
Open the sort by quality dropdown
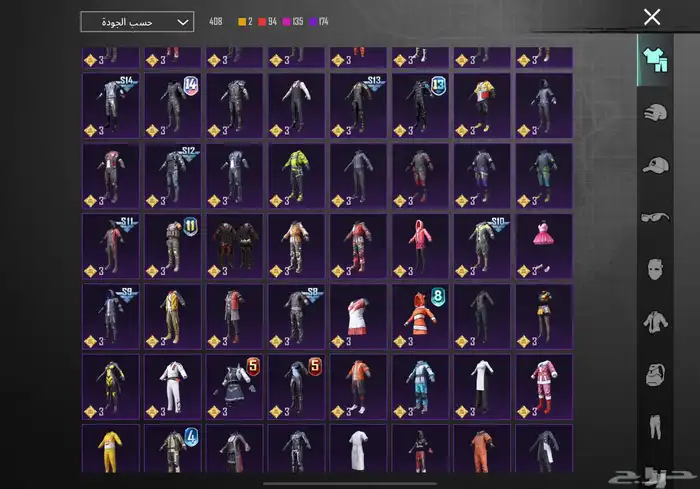137,21
